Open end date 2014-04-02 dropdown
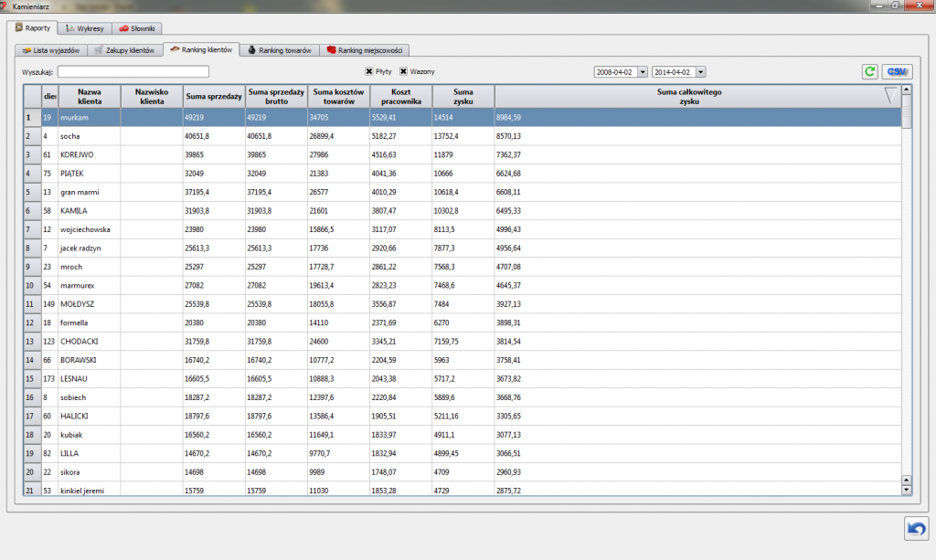This screenshot has height=560, width=936. [x=701, y=72]
